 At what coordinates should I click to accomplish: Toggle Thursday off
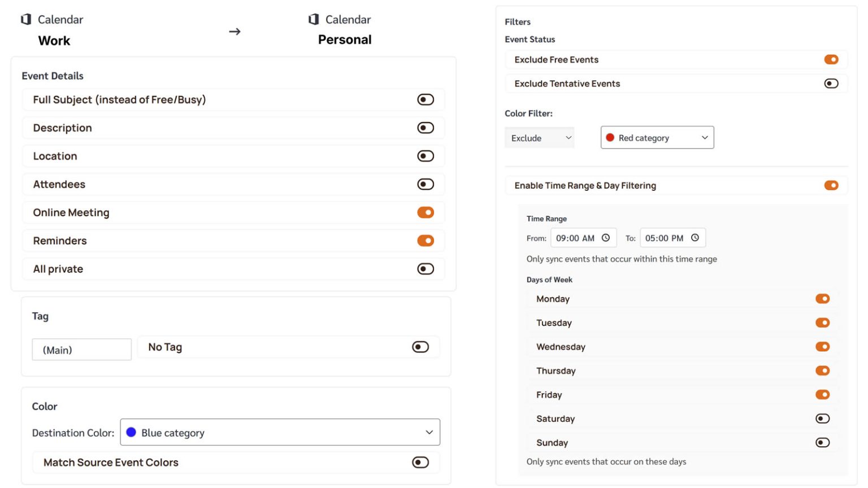823,371
